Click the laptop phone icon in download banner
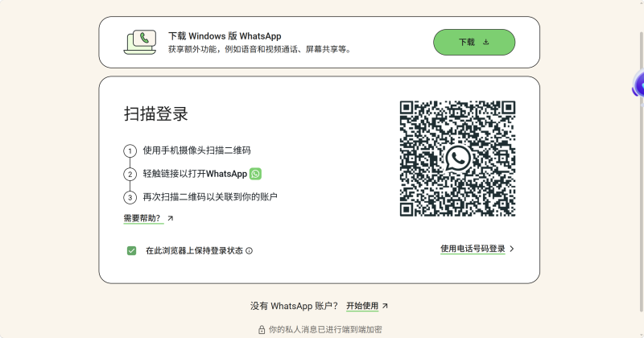The height and width of the screenshot is (338, 644). (x=140, y=42)
